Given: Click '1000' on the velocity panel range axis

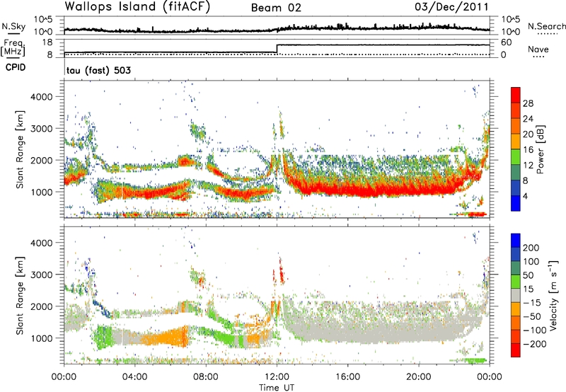Looking at the screenshot, I should click(41, 338).
